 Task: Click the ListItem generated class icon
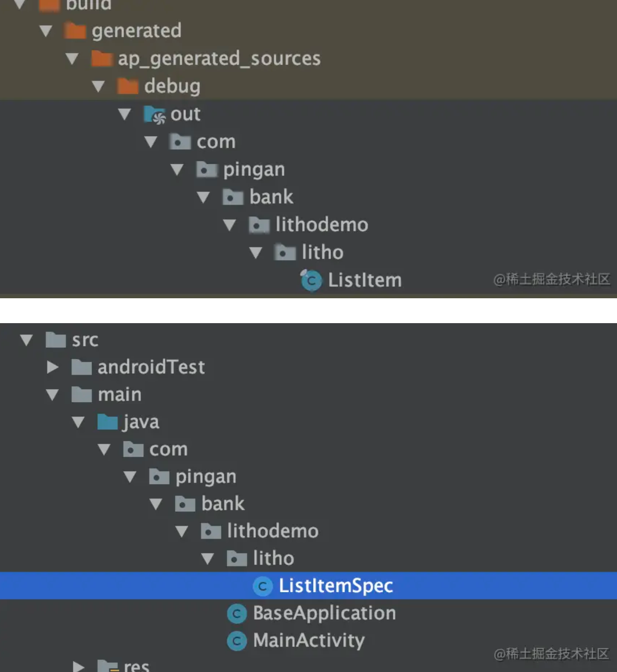click(311, 280)
